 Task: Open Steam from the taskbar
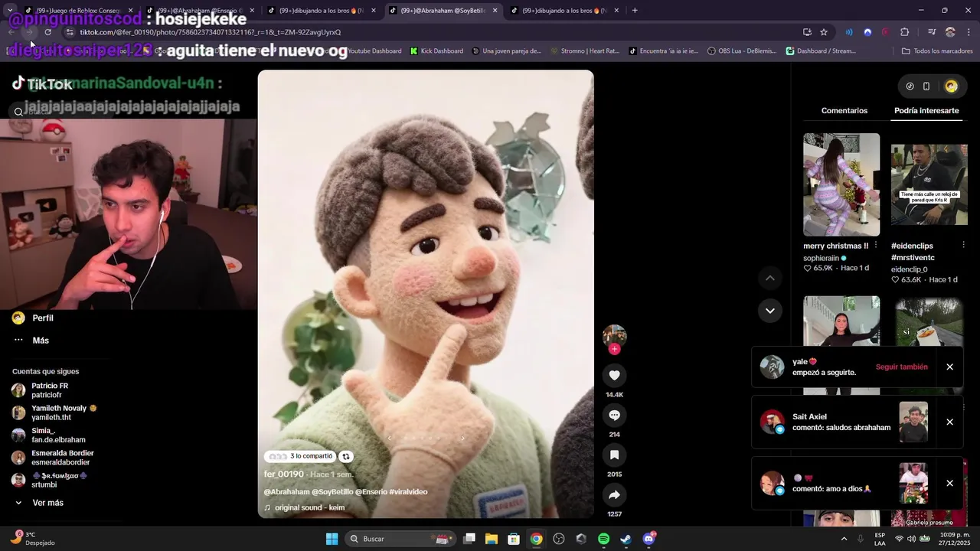click(626, 539)
